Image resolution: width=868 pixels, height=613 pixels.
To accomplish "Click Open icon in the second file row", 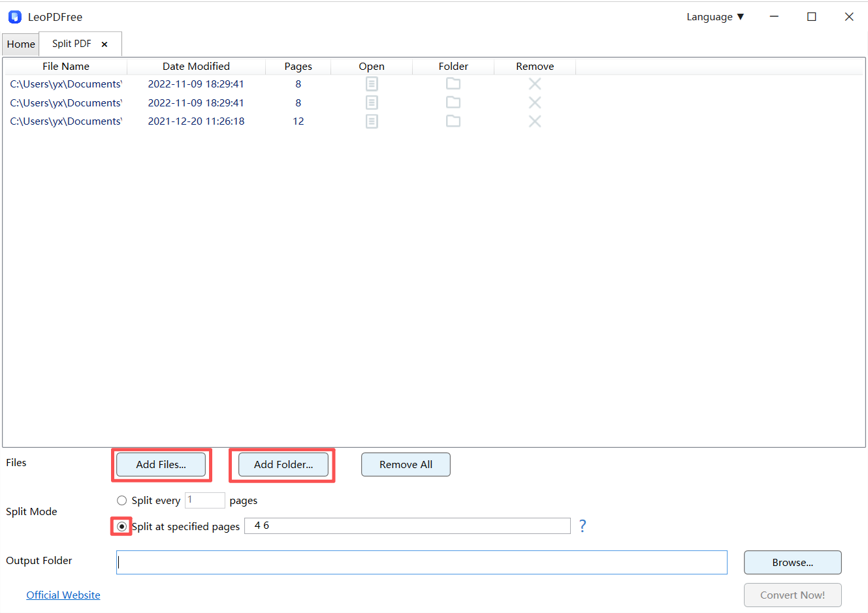I will tap(372, 102).
